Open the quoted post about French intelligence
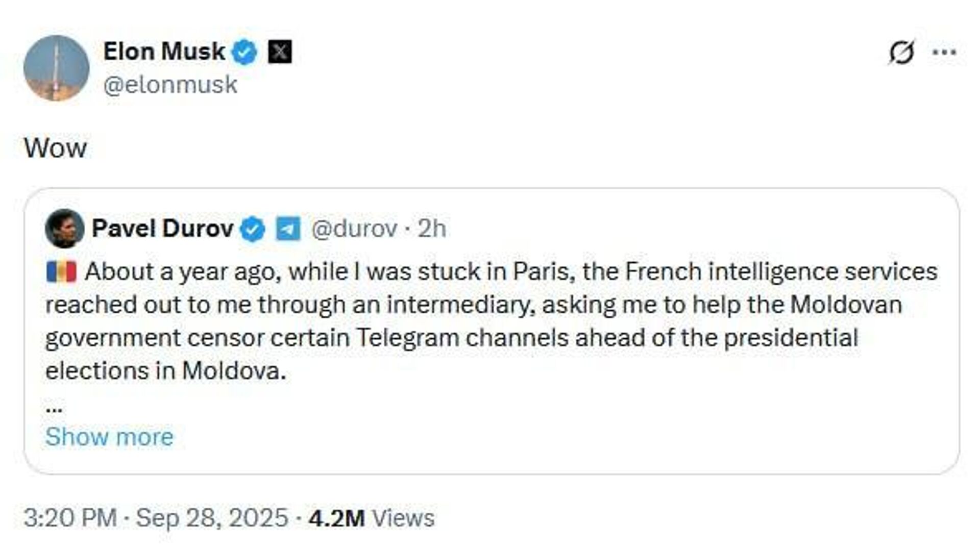The image size is (980, 551). [x=490, y=321]
